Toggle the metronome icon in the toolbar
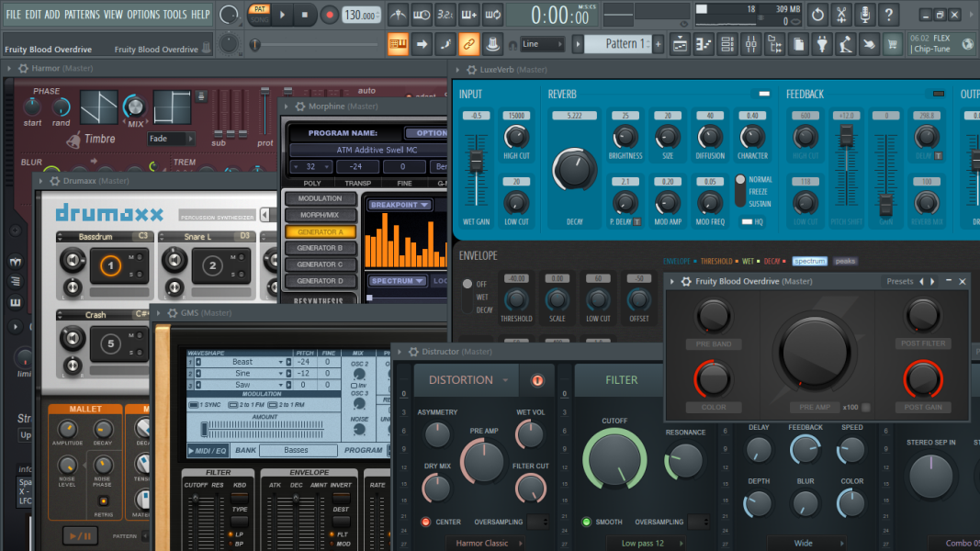The height and width of the screenshot is (551, 980). [x=398, y=15]
